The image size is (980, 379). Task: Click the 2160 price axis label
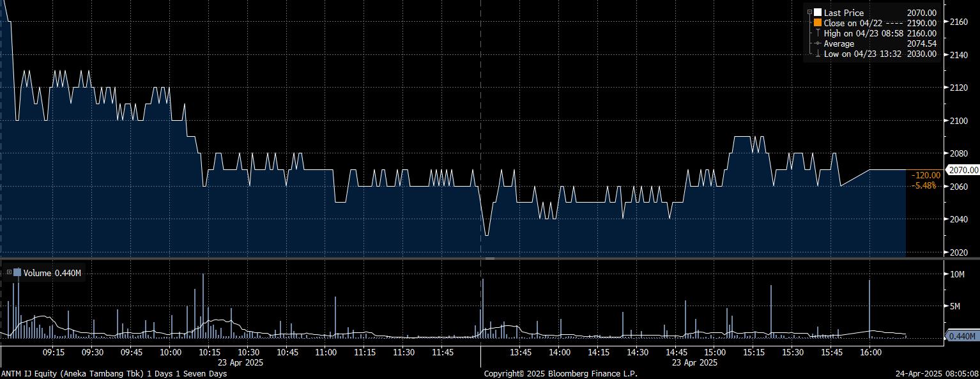[960, 22]
